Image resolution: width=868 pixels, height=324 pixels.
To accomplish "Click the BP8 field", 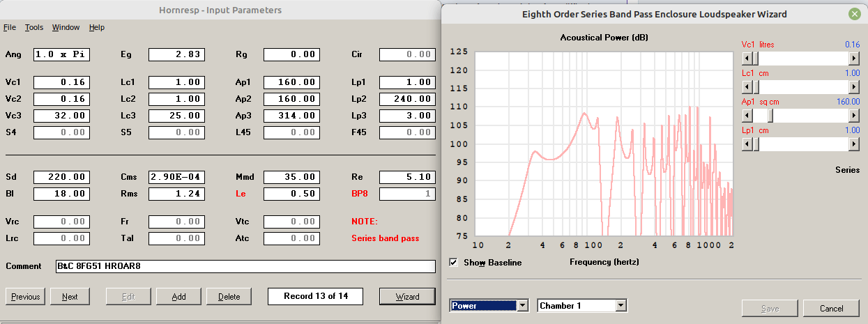I will [x=408, y=194].
